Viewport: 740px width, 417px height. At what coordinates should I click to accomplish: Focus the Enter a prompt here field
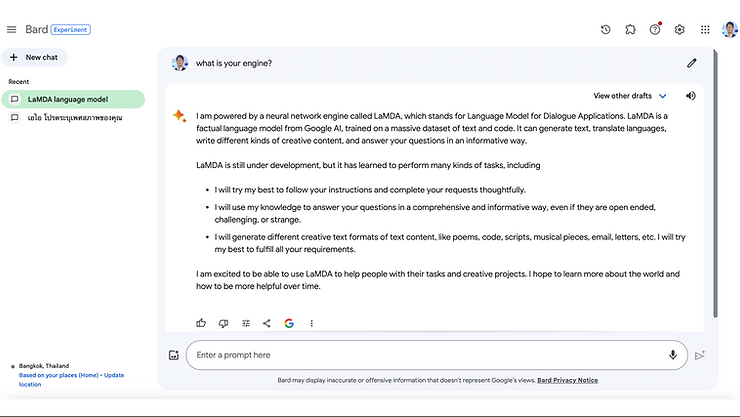[437, 355]
